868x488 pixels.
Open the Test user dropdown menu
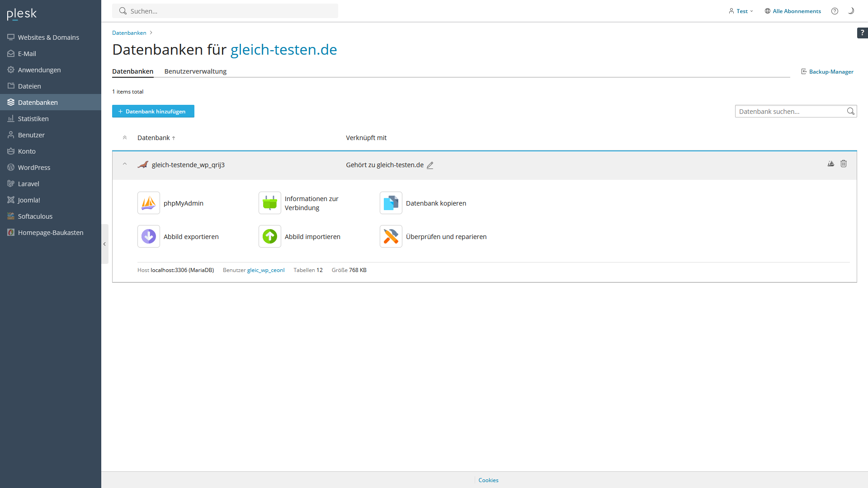pos(741,11)
